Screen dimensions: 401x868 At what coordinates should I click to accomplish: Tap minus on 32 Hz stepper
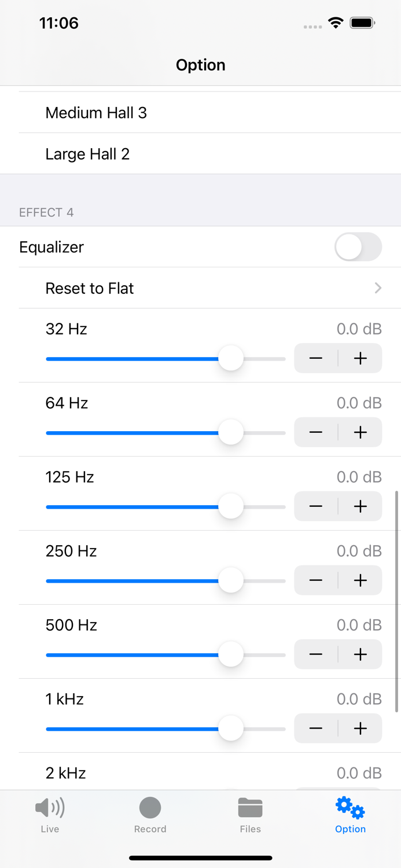(316, 358)
